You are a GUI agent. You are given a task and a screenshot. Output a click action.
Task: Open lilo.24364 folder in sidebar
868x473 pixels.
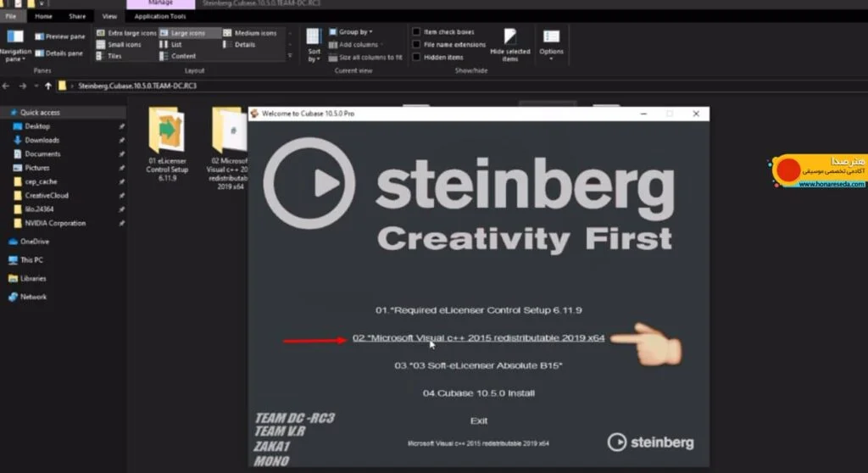[39, 209]
